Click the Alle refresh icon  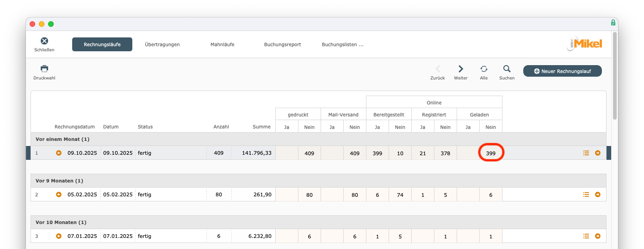483,69
